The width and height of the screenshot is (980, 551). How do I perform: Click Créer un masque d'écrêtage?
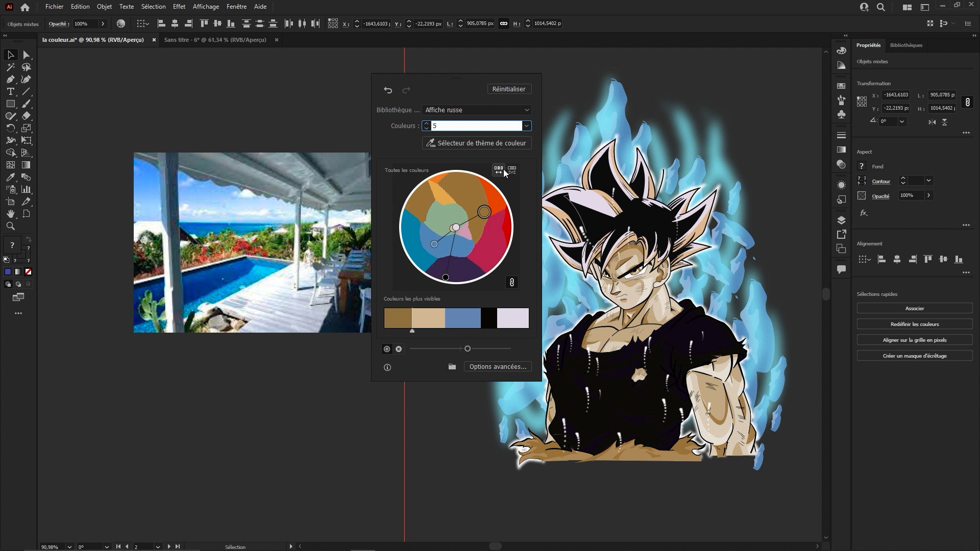pyautogui.click(x=914, y=356)
